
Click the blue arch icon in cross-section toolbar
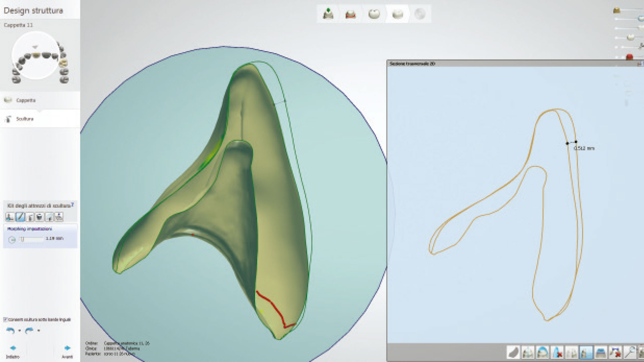click(543, 352)
